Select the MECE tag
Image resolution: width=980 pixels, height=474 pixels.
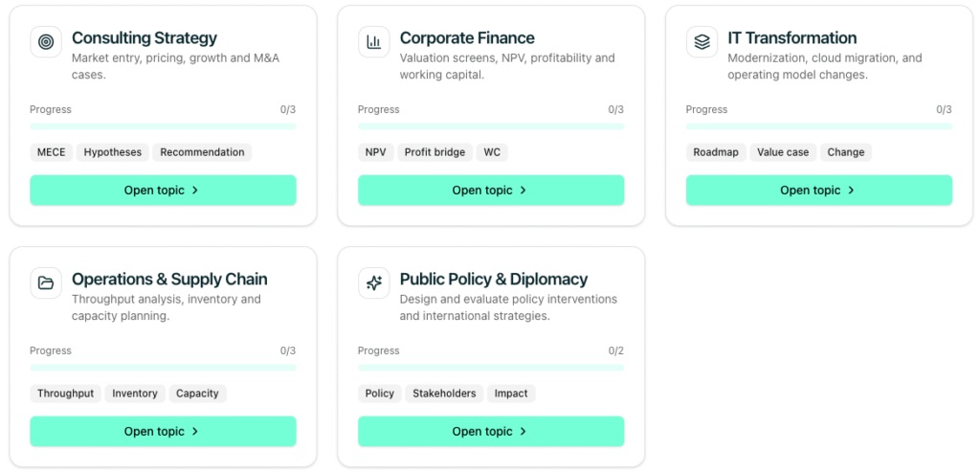coord(51,152)
